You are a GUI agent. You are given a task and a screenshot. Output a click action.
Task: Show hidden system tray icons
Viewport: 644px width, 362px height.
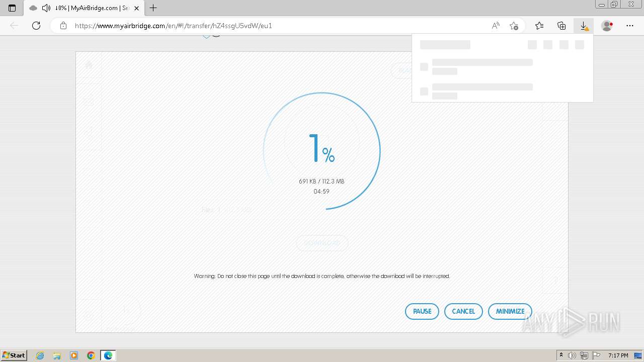tap(561, 355)
